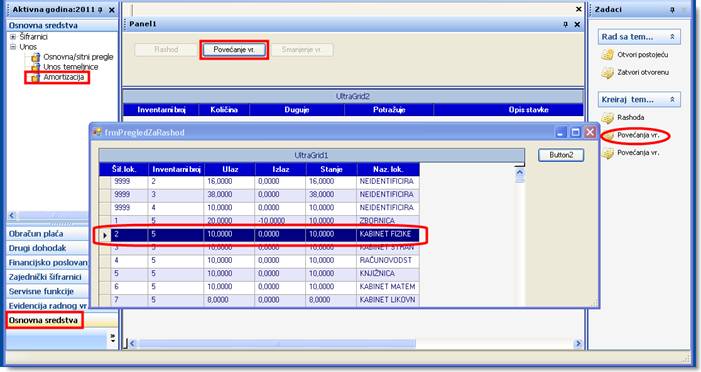Viewport: 701px width, 372px height.
Task: Click Zatvori otvorenu folder icon
Action: click(x=608, y=72)
